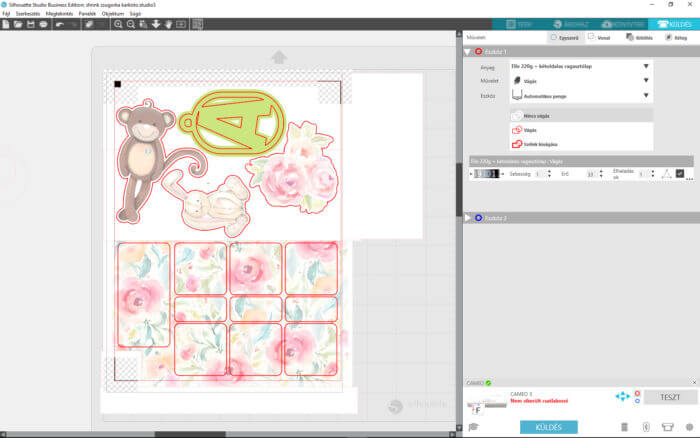This screenshot has height=438, width=700.
Task: Click the Redo arrow icon
Action: click(x=74, y=24)
